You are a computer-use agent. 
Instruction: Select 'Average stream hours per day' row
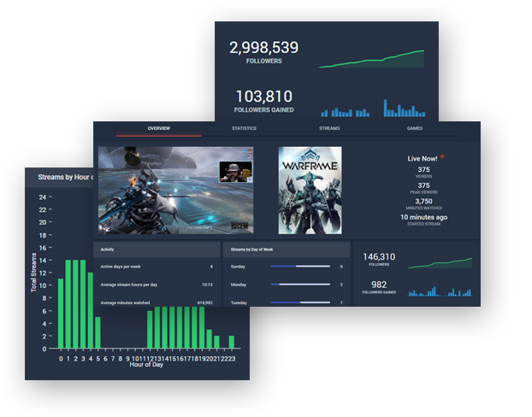(x=157, y=285)
